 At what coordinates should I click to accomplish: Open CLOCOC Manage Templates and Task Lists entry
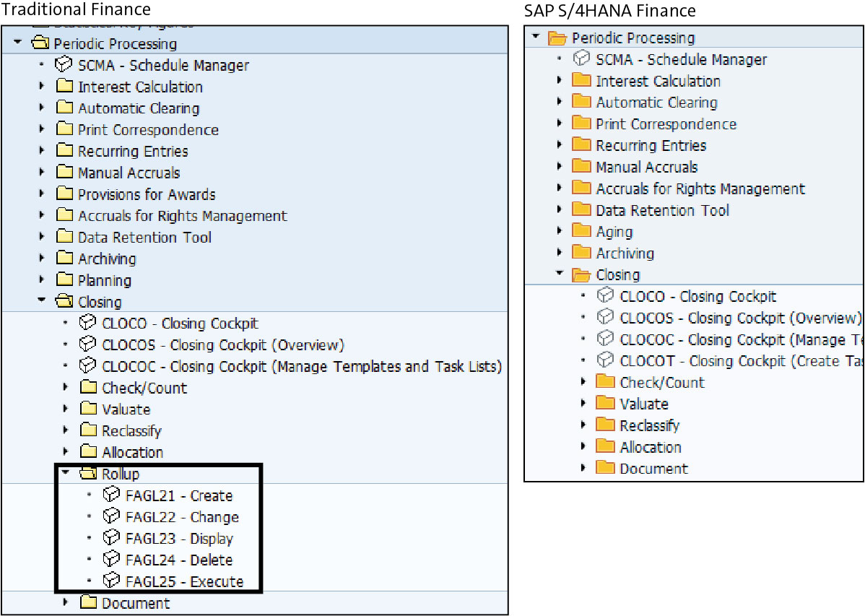(302, 367)
